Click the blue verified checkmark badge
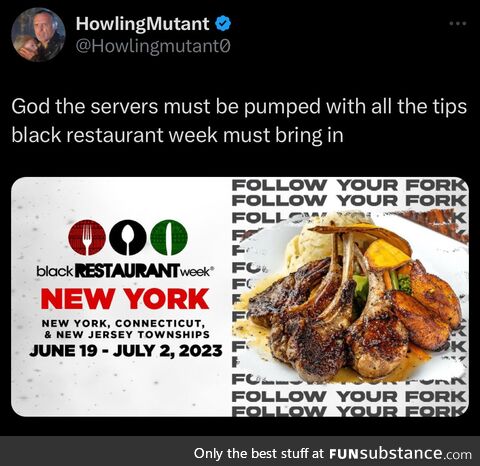The width and height of the screenshot is (480, 466). coord(223,24)
